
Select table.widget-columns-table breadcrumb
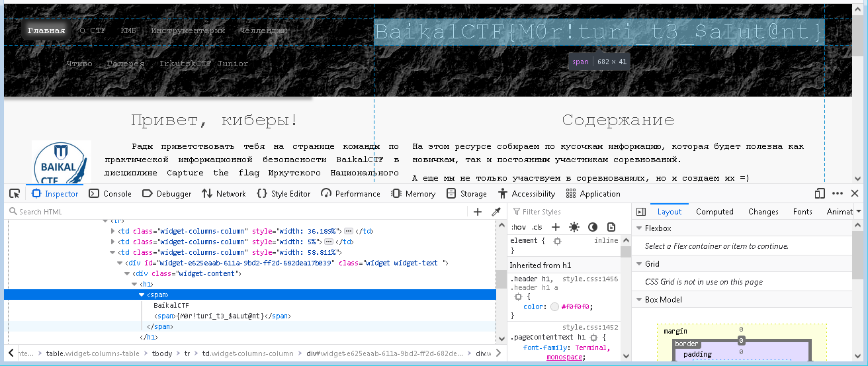[93, 353]
